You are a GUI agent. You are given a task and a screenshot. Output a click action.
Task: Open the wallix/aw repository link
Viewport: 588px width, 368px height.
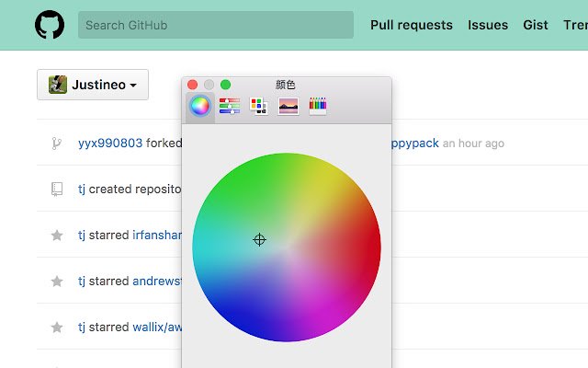click(x=157, y=328)
